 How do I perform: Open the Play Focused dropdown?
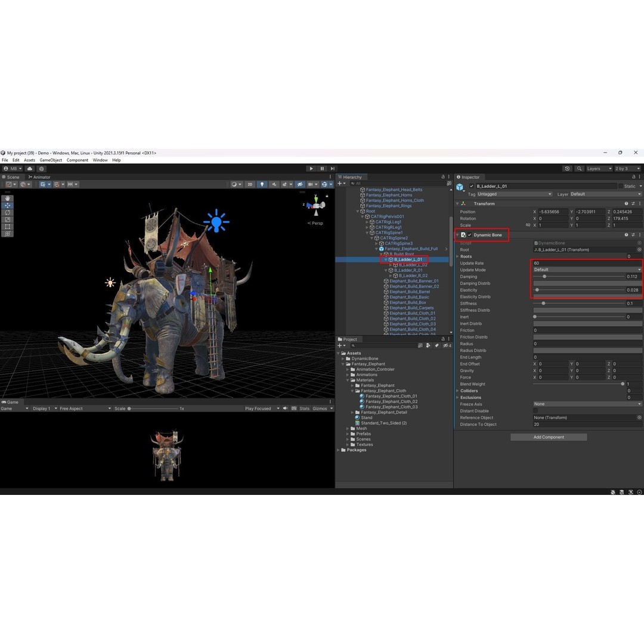click(262, 408)
